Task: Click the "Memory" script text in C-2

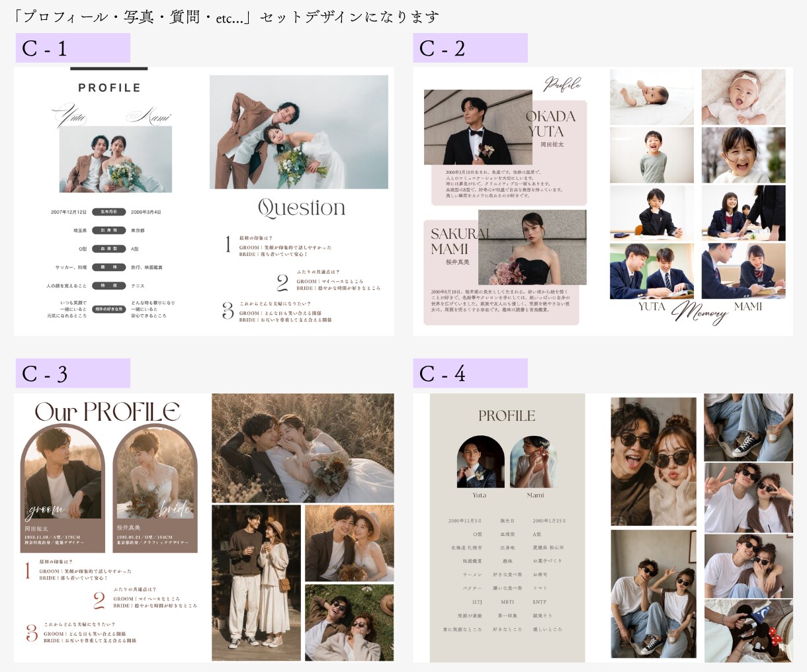Action: (701, 312)
